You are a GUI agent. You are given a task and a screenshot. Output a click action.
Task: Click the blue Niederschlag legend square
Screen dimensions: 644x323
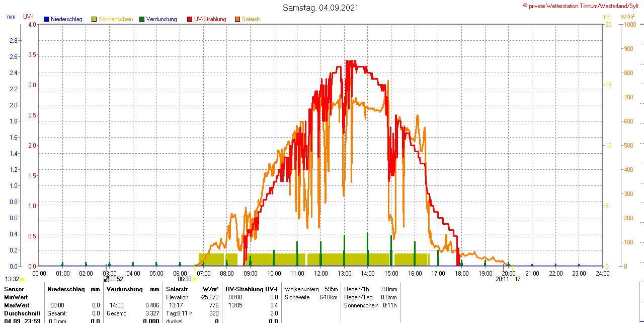point(46,19)
